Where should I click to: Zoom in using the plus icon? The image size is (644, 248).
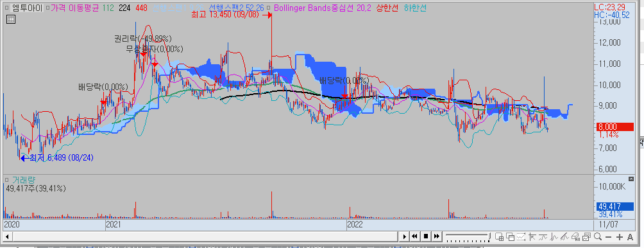620,237
